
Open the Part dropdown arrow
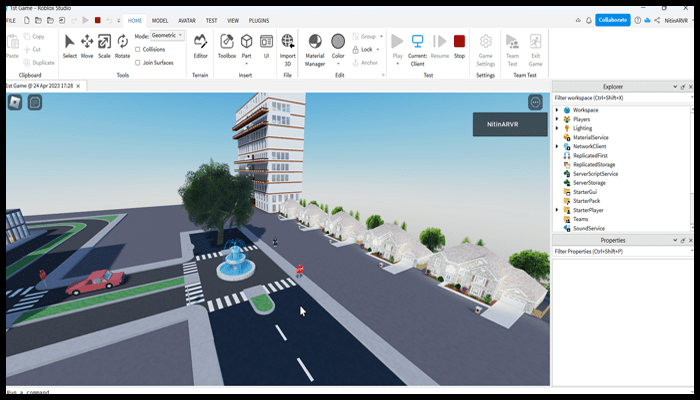[246, 63]
